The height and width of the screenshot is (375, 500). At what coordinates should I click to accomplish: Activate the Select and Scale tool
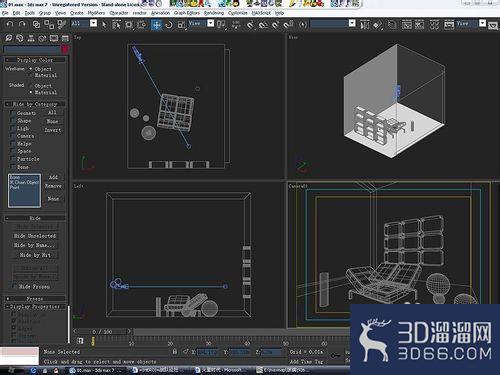pyautogui.click(x=181, y=24)
